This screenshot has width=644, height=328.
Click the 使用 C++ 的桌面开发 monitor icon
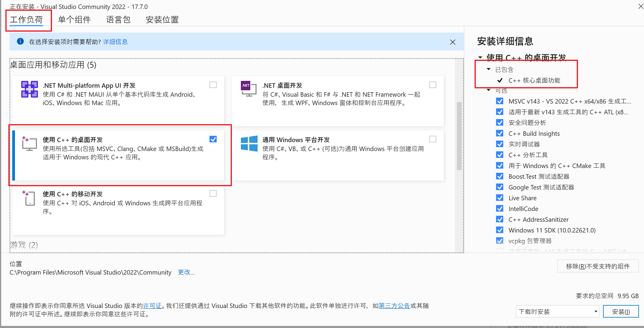point(29,144)
